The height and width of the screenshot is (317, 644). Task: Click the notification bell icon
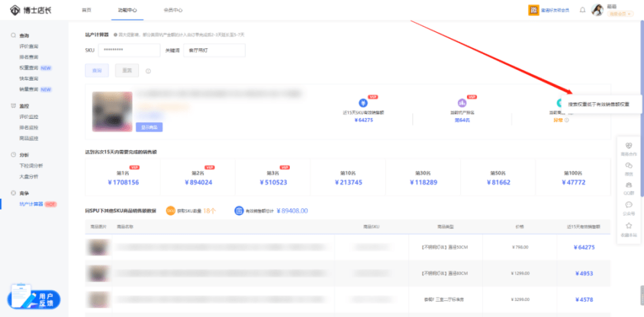click(x=582, y=10)
